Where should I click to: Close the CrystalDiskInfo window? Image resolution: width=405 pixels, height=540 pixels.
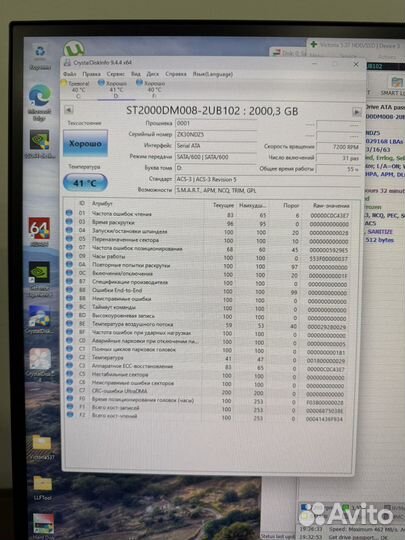pyautogui.click(x=356, y=64)
